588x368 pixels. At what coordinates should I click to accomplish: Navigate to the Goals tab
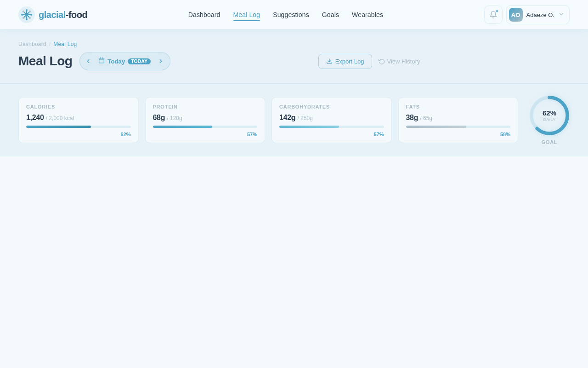[330, 15]
